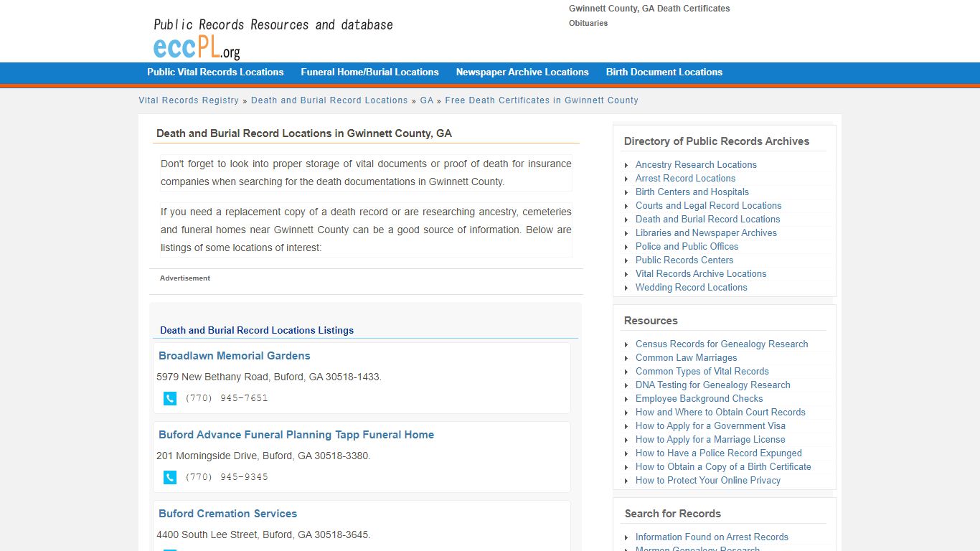Open Public Vital Records Locations menu

coord(215,72)
